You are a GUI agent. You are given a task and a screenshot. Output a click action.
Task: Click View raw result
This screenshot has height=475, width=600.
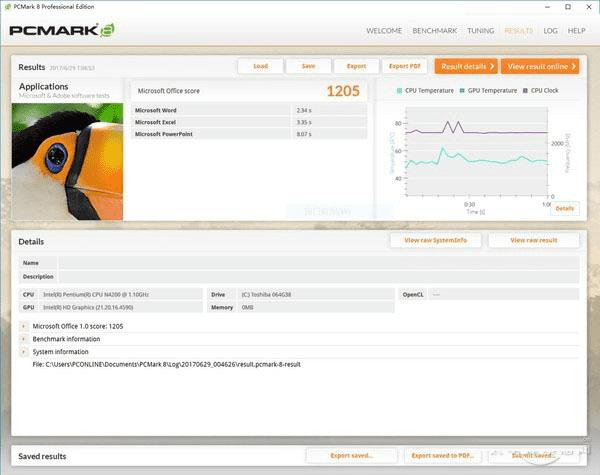534,240
